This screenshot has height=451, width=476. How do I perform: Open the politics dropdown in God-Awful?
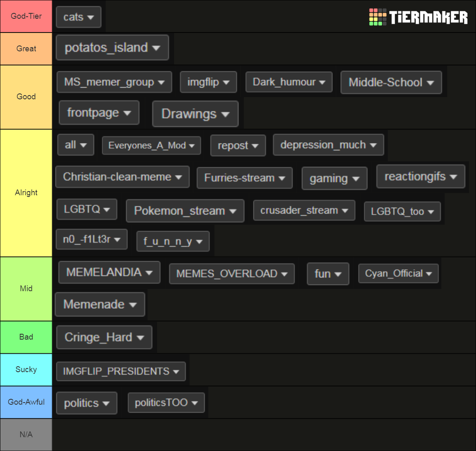click(x=86, y=403)
